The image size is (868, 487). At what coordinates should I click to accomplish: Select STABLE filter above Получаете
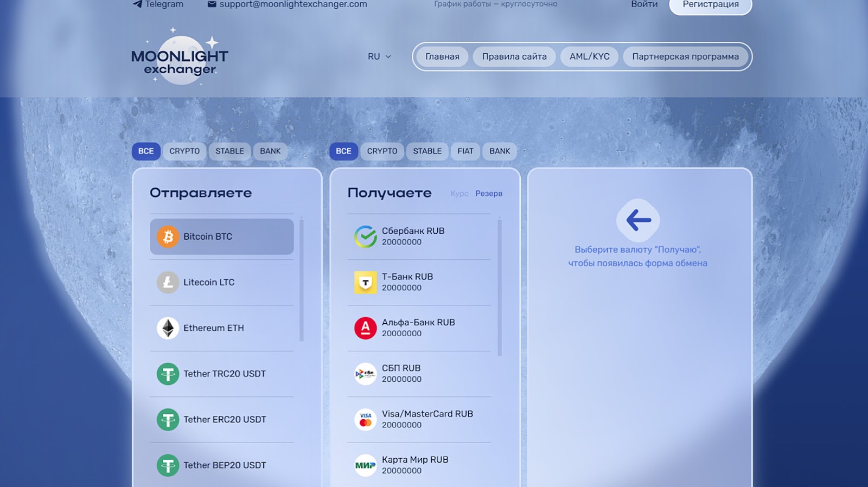[427, 151]
